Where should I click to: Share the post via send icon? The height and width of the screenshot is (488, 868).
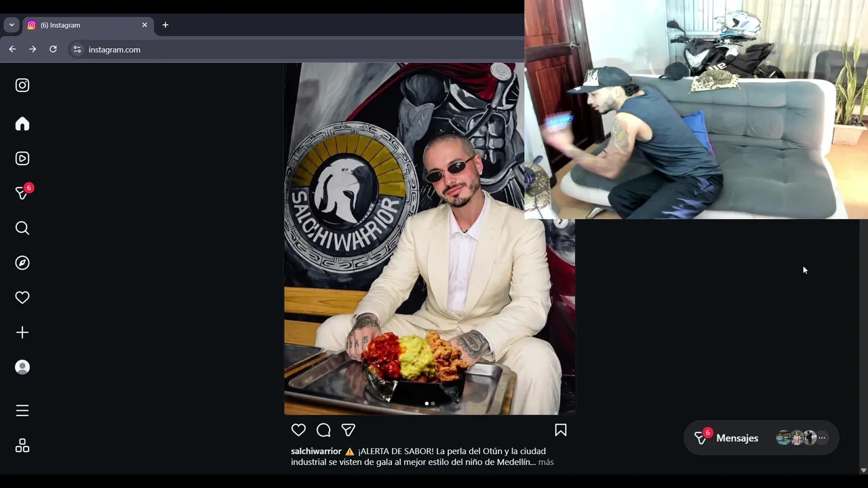(349, 430)
